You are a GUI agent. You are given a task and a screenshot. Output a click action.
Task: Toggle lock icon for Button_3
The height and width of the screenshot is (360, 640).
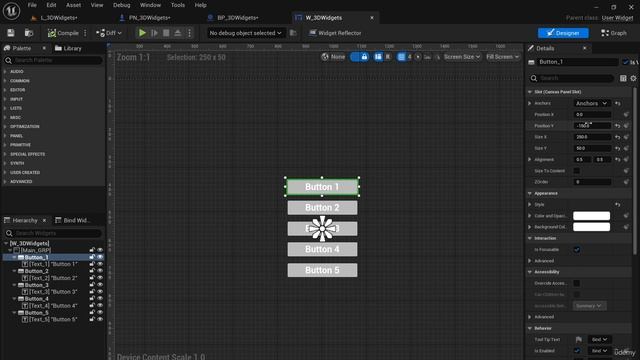click(x=92, y=285)
